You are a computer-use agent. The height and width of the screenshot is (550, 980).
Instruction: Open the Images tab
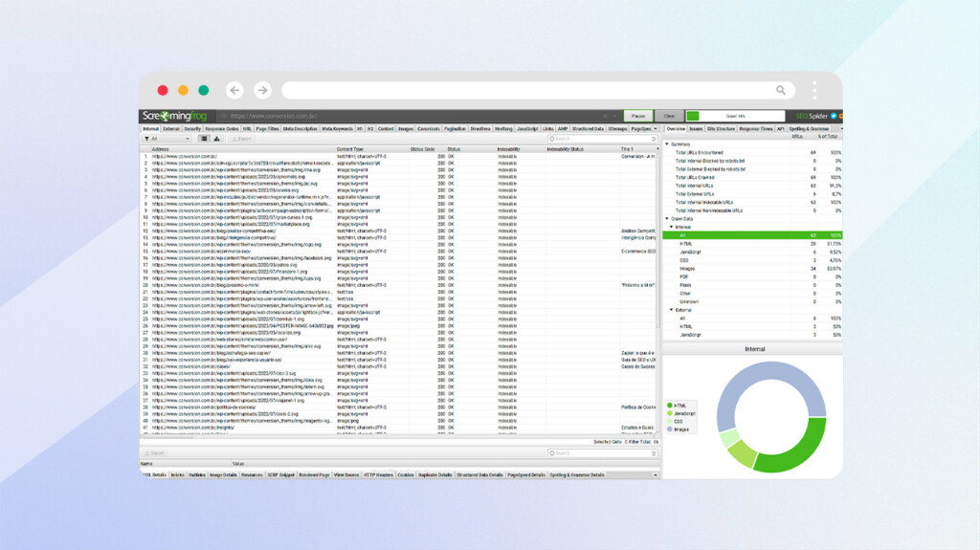click(x=406, y=129)
